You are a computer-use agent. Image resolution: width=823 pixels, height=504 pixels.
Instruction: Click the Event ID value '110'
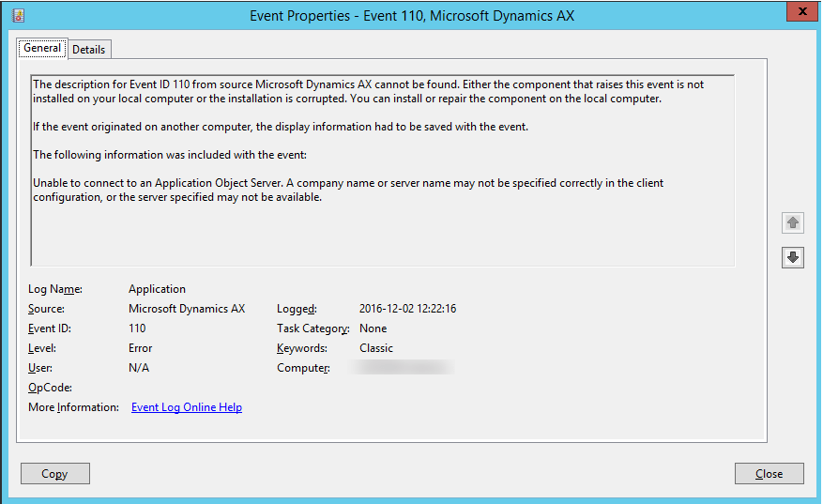[x=137, y=328]
